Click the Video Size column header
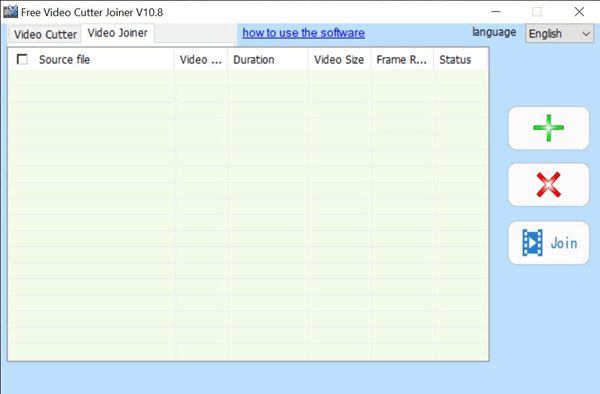The image size is (600, 394). coord(340,60)
